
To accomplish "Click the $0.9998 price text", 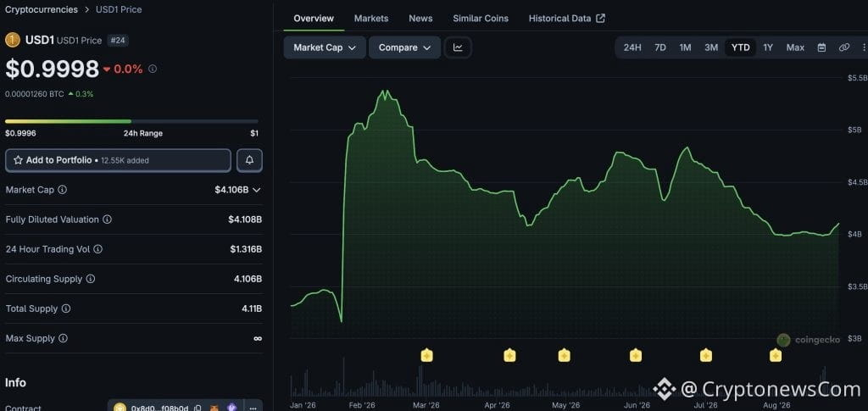I will (x=52, y=69).
